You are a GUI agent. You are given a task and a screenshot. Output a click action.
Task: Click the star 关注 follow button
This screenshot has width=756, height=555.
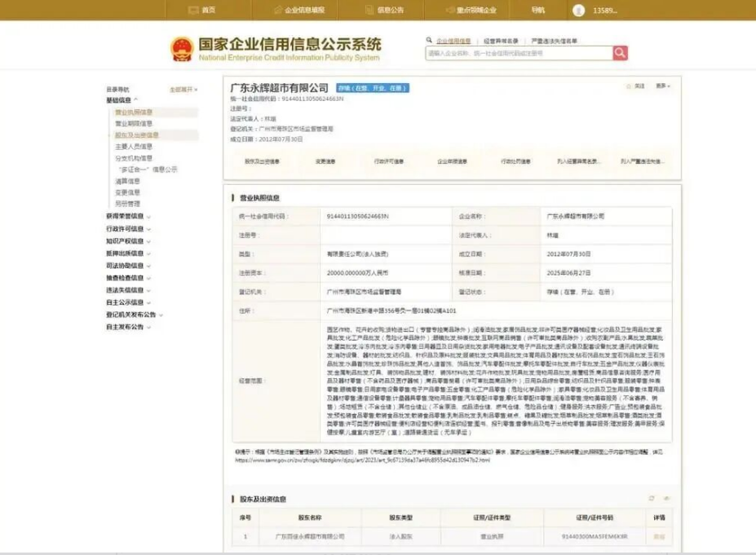[x=635, y=86]
